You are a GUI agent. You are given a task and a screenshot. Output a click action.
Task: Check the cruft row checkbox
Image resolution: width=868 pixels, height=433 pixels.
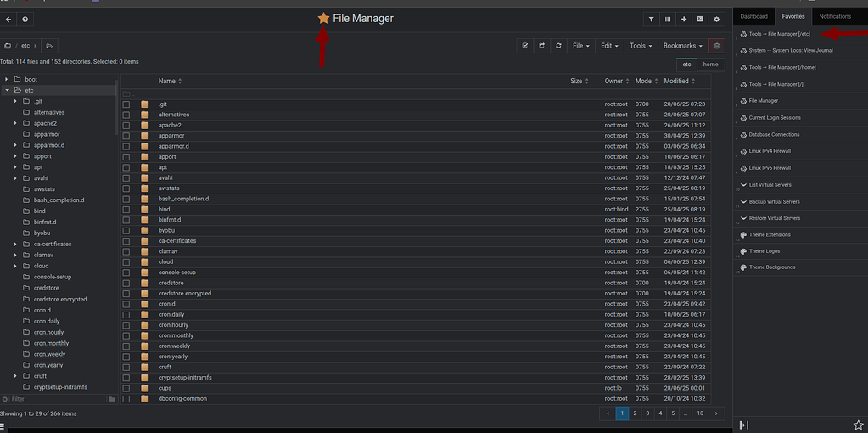[x=126, y=367]
